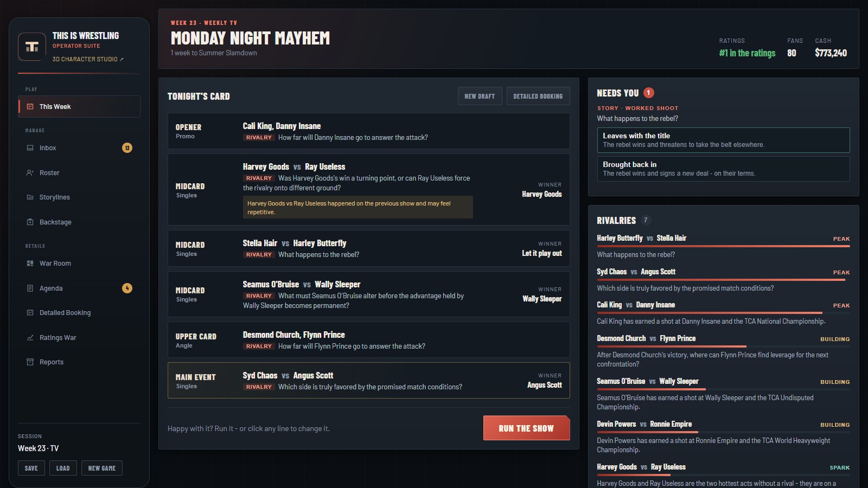Click the Run the Show button

526,428
